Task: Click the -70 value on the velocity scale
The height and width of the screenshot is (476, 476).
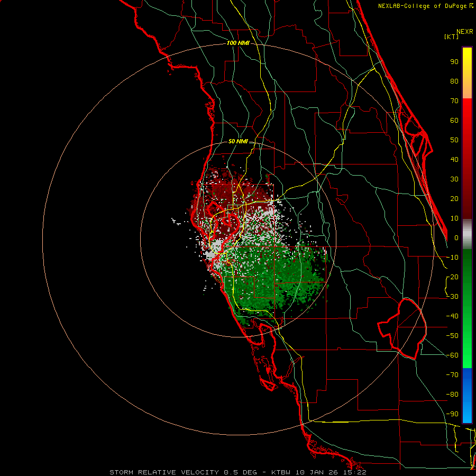Action: click(452, 375)
